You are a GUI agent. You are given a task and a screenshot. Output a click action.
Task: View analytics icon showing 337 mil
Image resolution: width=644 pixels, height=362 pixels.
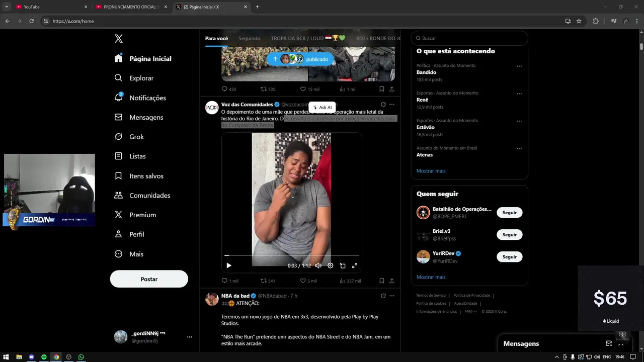pyautogui.click(x=342, y=281)
